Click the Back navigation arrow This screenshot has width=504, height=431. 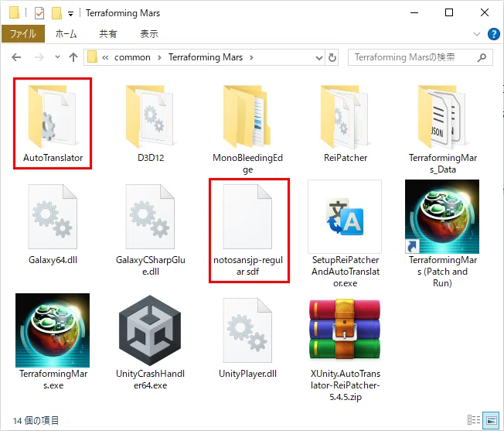coord(16,57)
